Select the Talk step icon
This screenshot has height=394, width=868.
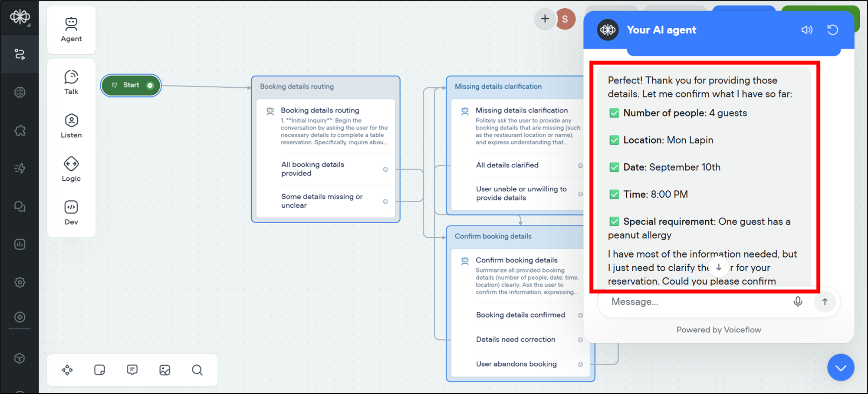click(x=71, y=82)
